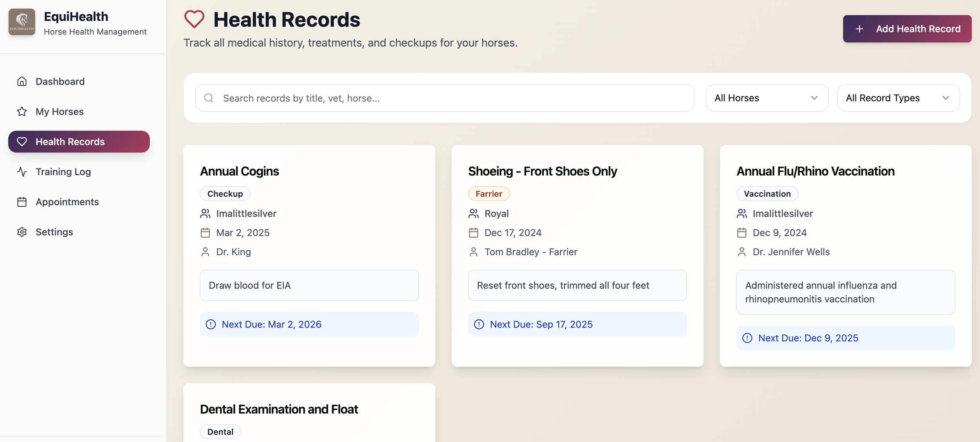Click the Farrier tag on Shoeing card

488,194
